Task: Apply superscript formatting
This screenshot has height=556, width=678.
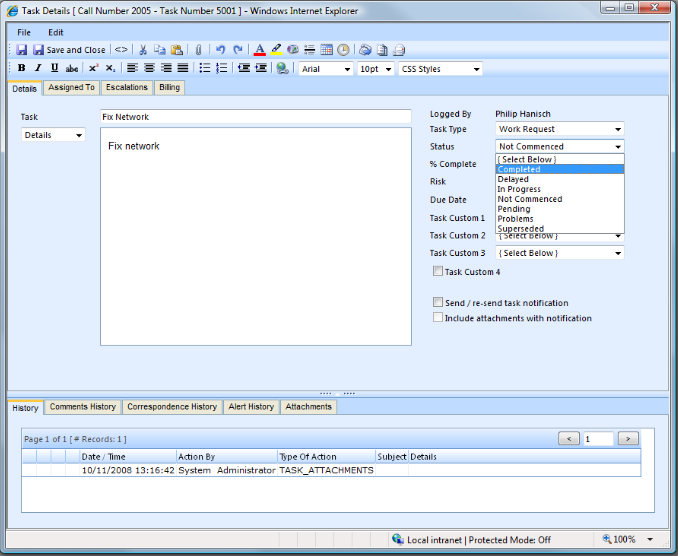Action: 93,68
